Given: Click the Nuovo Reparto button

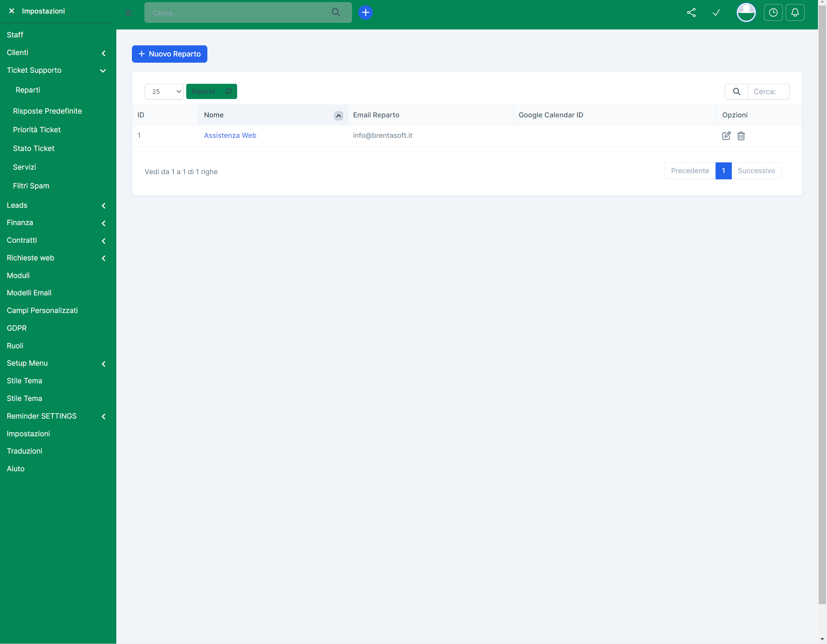Looking at the screenshot, I should pyautogui.click(x=169, y=54).
